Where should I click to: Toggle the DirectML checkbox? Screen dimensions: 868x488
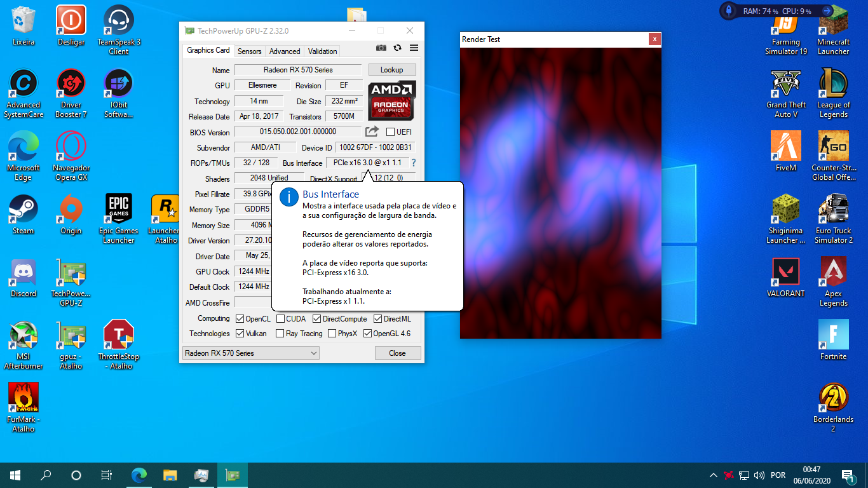pos(377,319)
